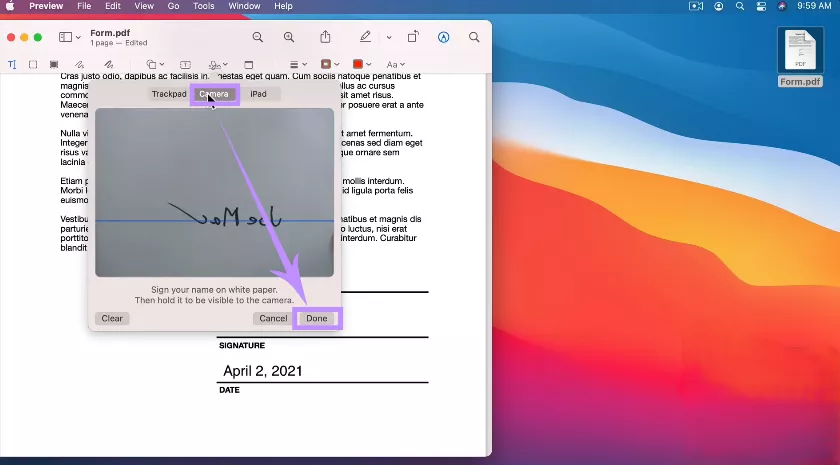
Task: Insert a Text box with toolbar icon
Action: (185, 64)
